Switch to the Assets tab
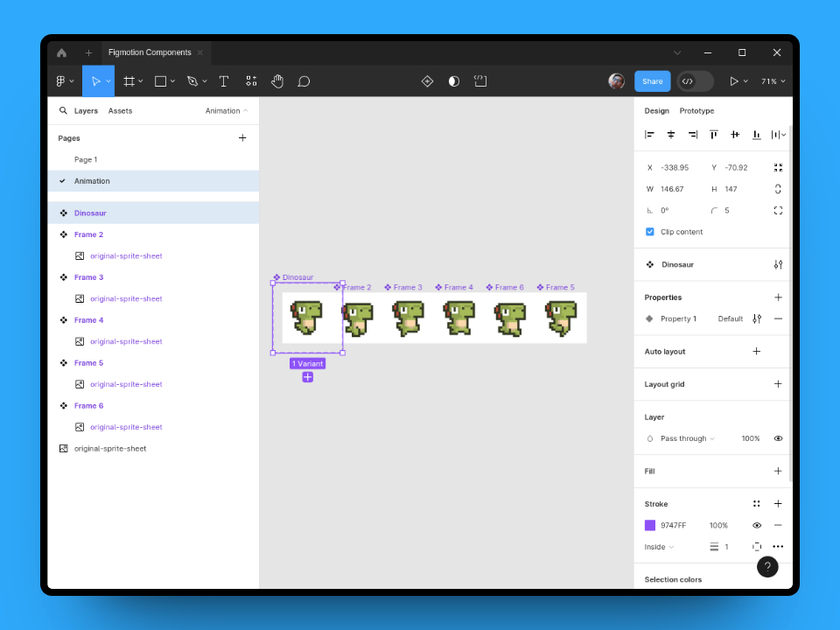840x630 pixels. [120, 110]
